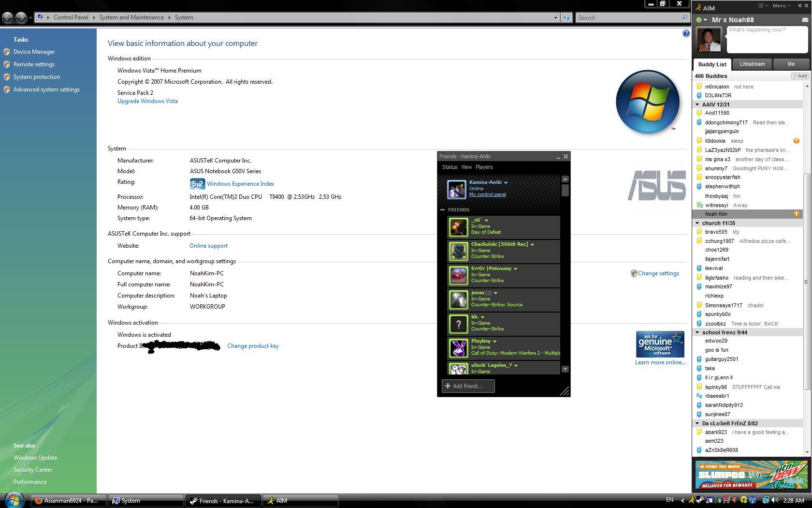The image size is (812, 508).
Task: Click the away note icon beside m0nicakim
Action: pyautogui.click(x=699, y=87)
